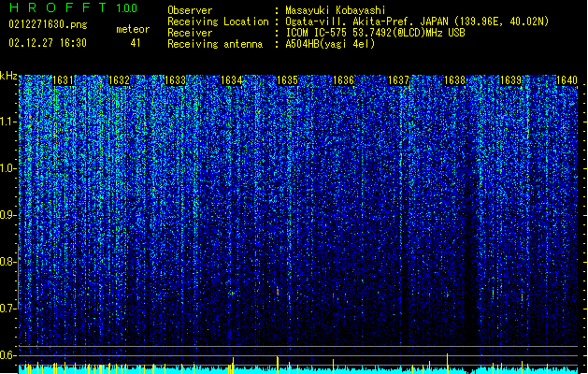Click the 1638 time marker

454,80
